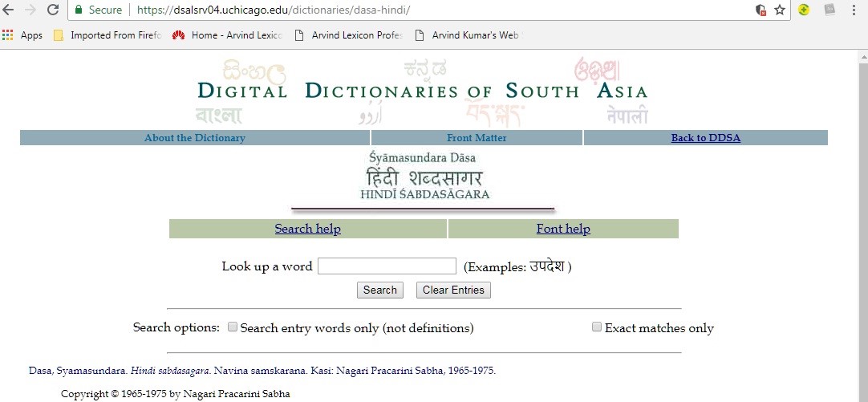The image size is (868, 402).
Task: Click the browser forward arrow
Action: 30,10
